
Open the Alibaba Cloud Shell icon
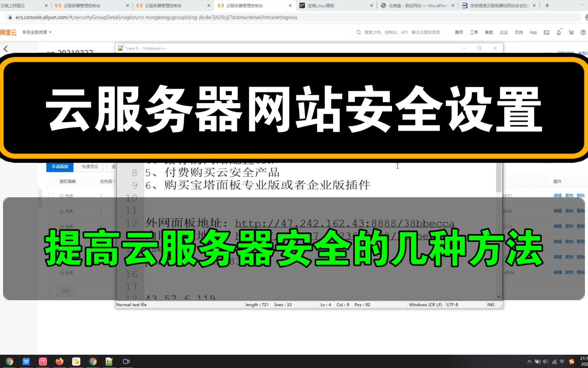coord(546,32)
